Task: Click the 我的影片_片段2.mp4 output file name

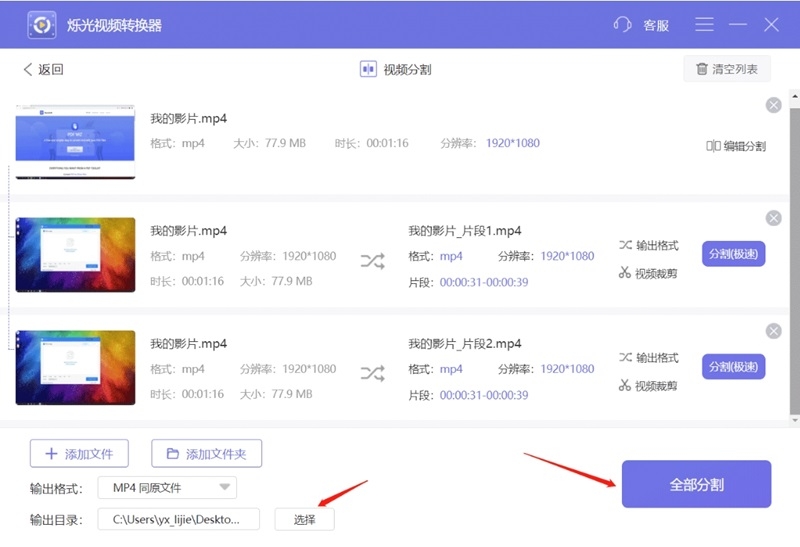Action: pos(465,344)
